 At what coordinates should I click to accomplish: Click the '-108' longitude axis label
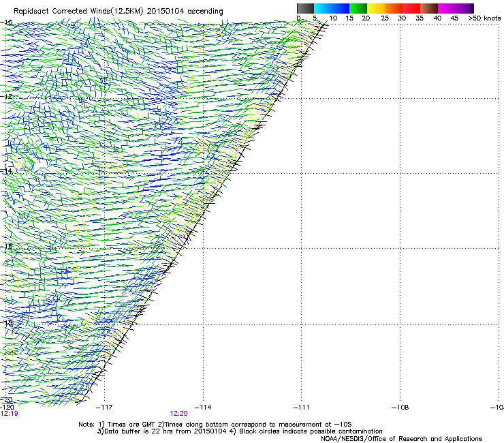(400, 408)
